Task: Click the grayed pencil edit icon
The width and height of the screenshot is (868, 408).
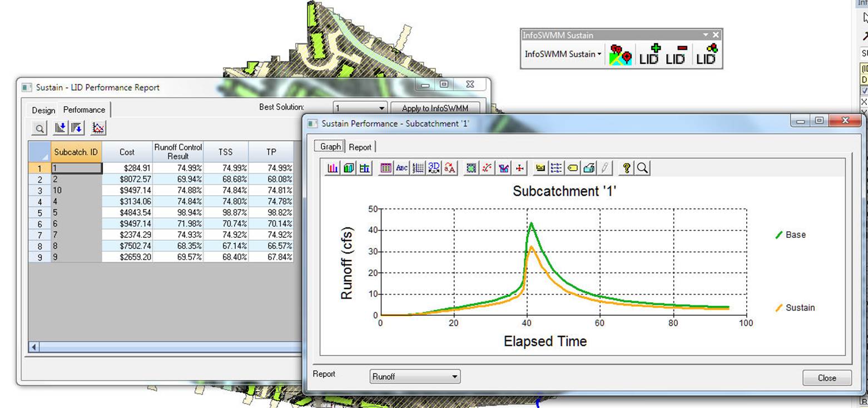Action: [x=605, y=168]
